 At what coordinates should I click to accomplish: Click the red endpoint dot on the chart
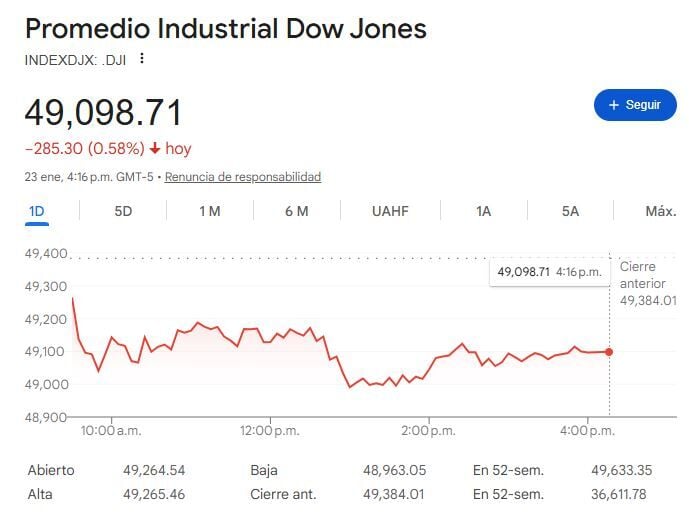pyautogui.click(x=609, y=352)
